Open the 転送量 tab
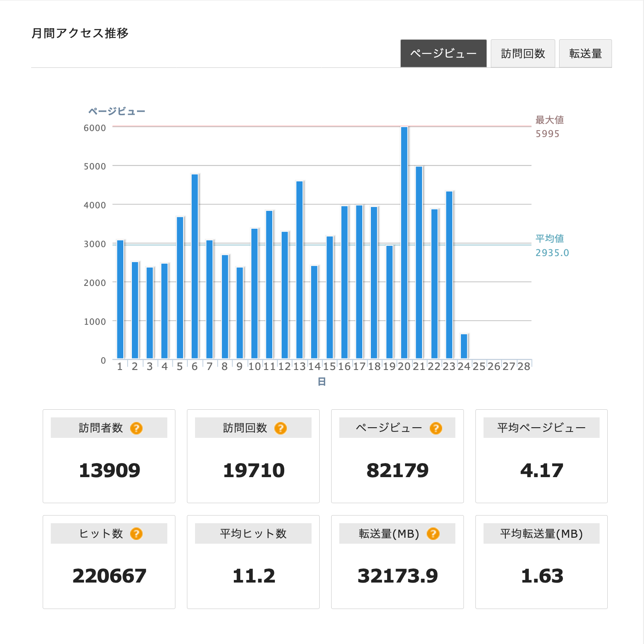 pyautogui.click(x=585, y=53)
